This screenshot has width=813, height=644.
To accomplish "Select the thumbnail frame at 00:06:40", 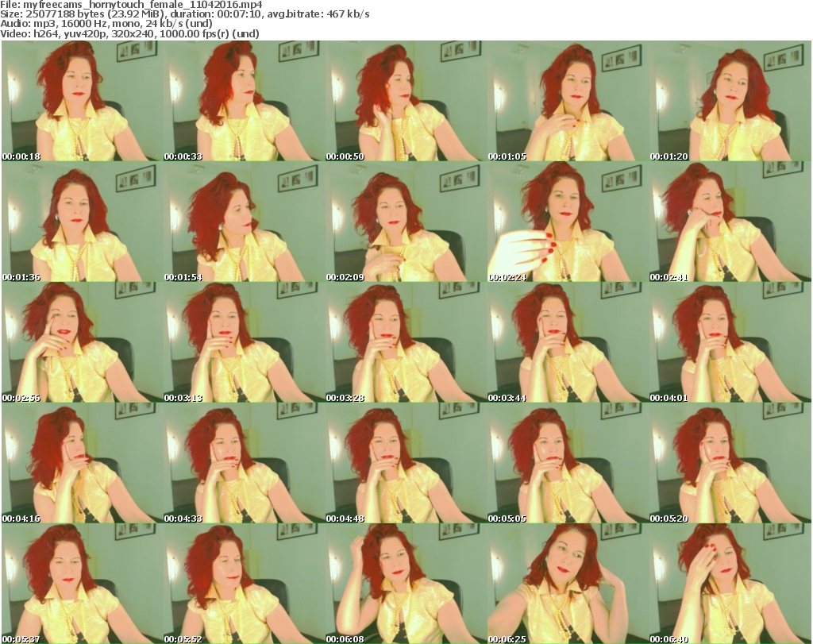I will 730,584.
